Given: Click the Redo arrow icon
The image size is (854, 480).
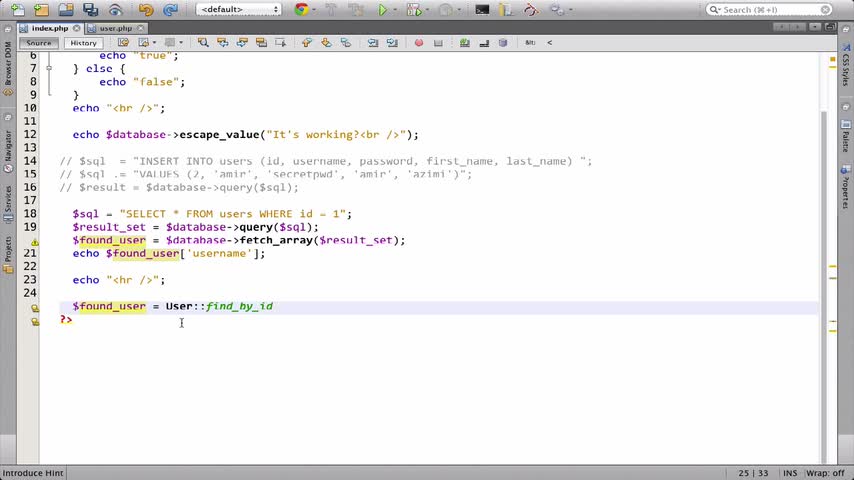Looking at the screenshot, I should point(170,9).
